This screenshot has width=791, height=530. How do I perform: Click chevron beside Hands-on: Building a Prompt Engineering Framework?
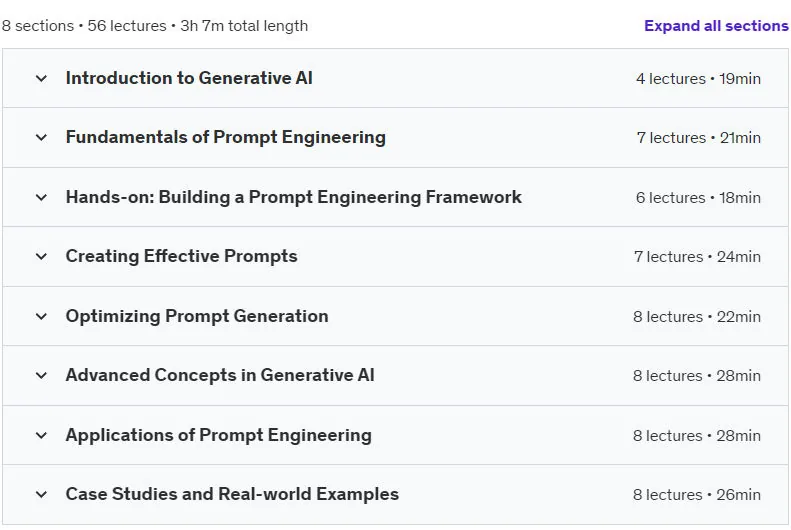[x=41, y=197]
